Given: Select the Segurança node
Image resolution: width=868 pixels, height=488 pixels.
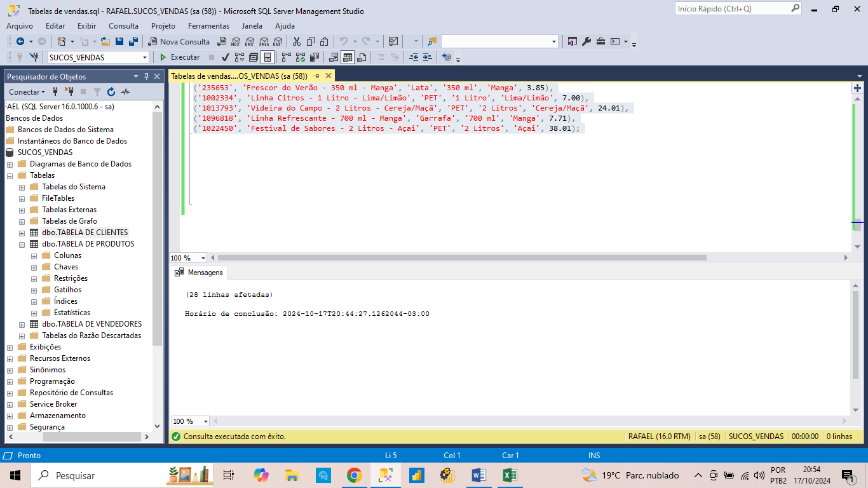Looking at the screenshot, I should tap(47, 427).
